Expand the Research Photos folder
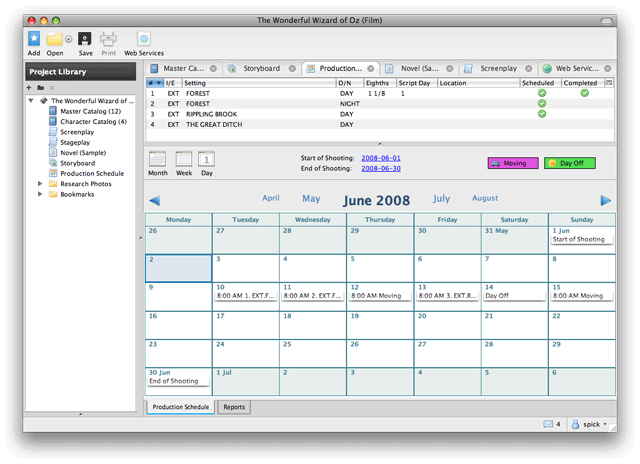The width and height of the screenshot is (640, 464). click(x=40, y=184)
